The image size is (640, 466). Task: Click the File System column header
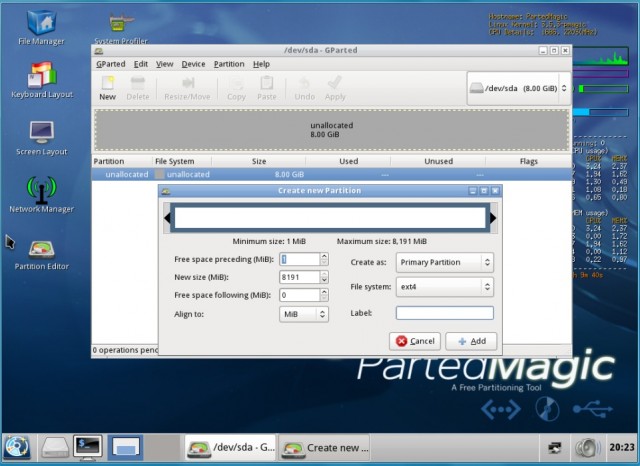[x=182, y=161]
